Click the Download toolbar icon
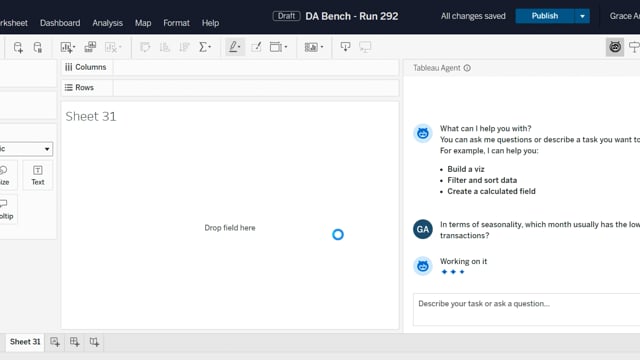 coord(345,47)
